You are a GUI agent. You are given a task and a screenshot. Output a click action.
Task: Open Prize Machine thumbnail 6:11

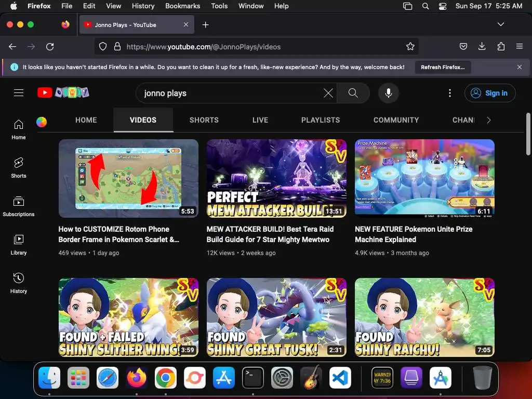tap(425, 179)
